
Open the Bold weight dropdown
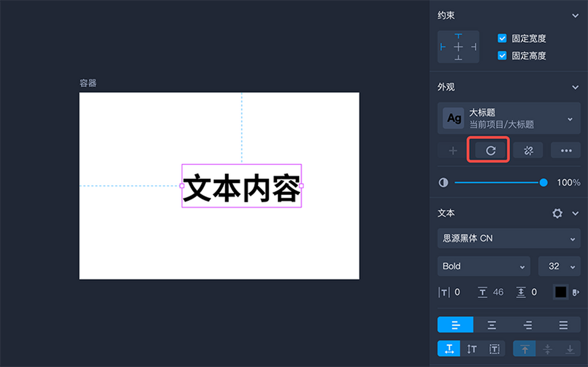(x=483, y=266)
